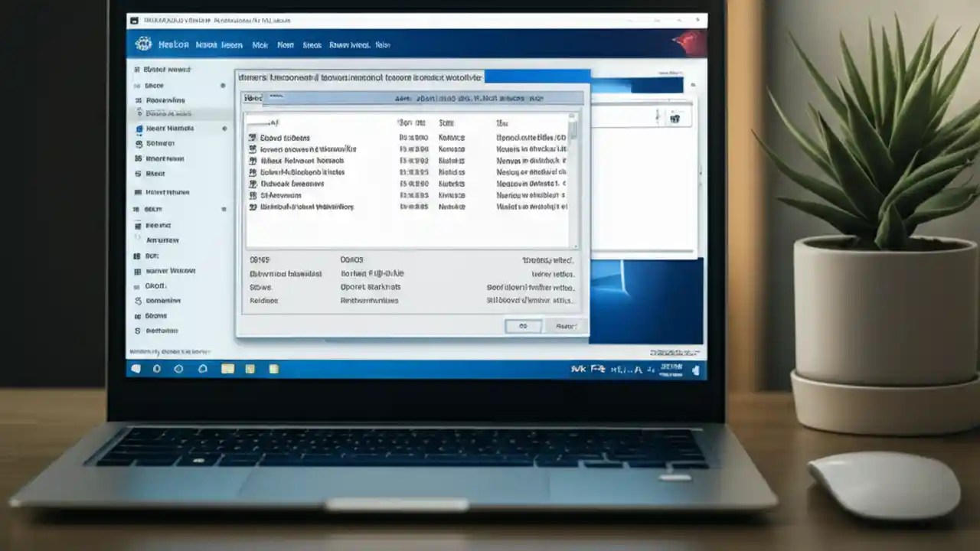980x551 pixels.
Task: Click the gear icon beside the first service row
Action: [253, 138]
